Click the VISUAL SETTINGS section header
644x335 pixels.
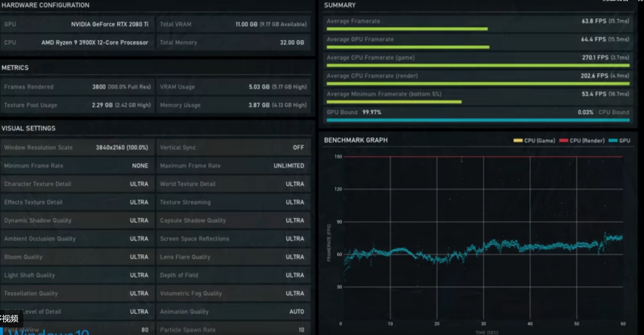point(28,128)
